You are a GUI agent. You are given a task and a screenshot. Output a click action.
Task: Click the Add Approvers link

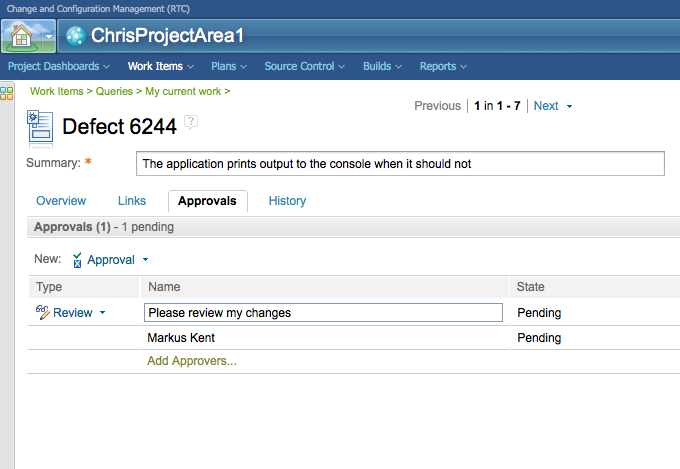point(192,361)
